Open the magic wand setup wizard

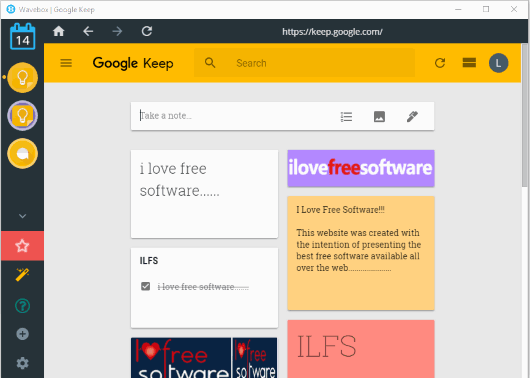coord(22,275)
